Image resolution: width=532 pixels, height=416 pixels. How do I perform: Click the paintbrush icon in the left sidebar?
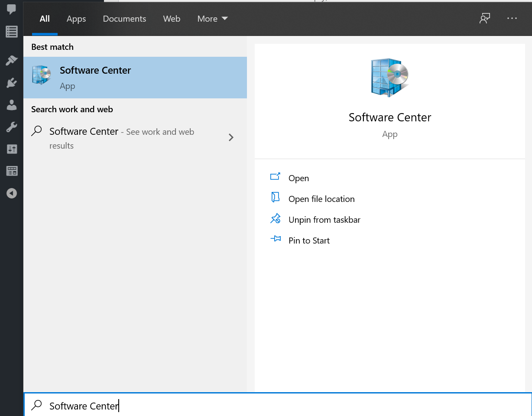coord(11,60)
